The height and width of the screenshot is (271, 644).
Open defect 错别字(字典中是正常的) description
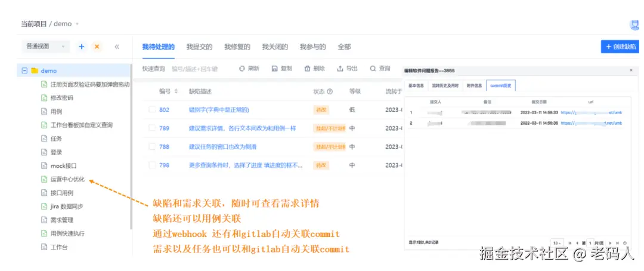click(219, 110)
